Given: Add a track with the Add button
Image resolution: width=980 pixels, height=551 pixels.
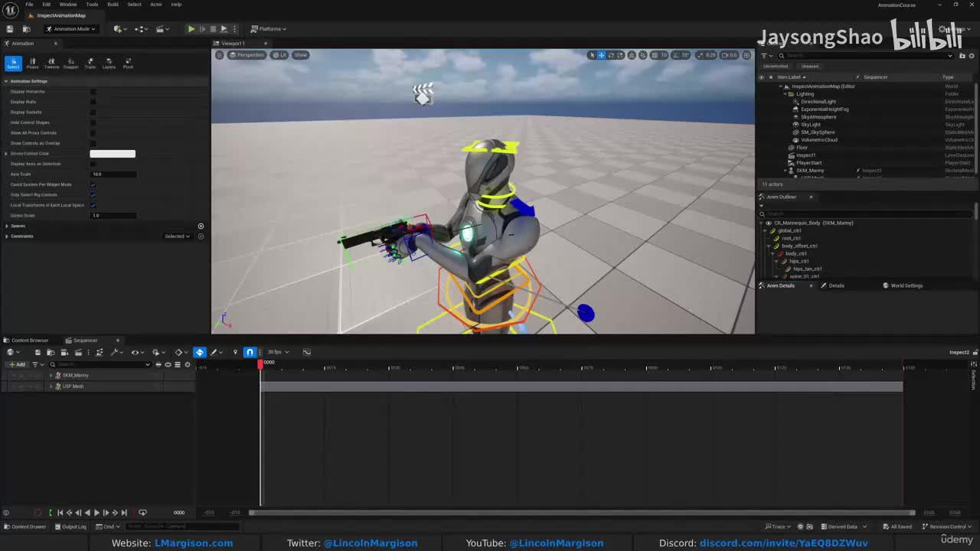Looking at the screenshot, I should pyautogui.click(x=17, y=364).
